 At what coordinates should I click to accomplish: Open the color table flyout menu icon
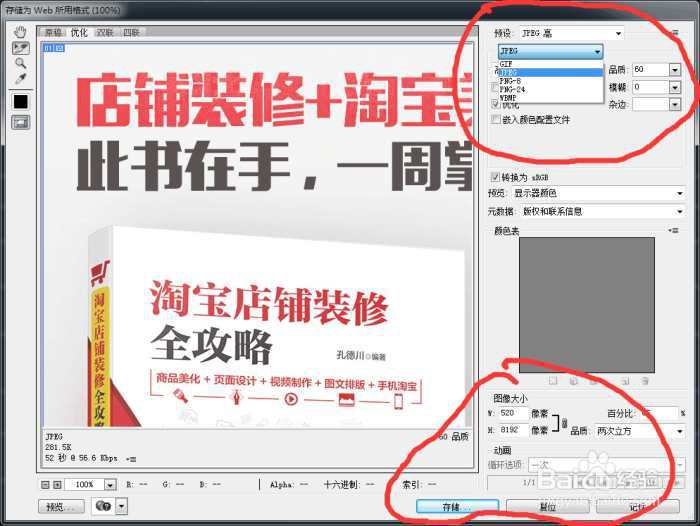673,230
